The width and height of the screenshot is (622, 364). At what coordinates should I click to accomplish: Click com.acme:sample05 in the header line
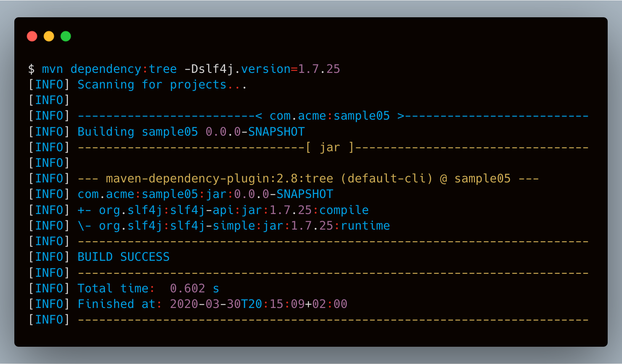[x=330, y=116]
